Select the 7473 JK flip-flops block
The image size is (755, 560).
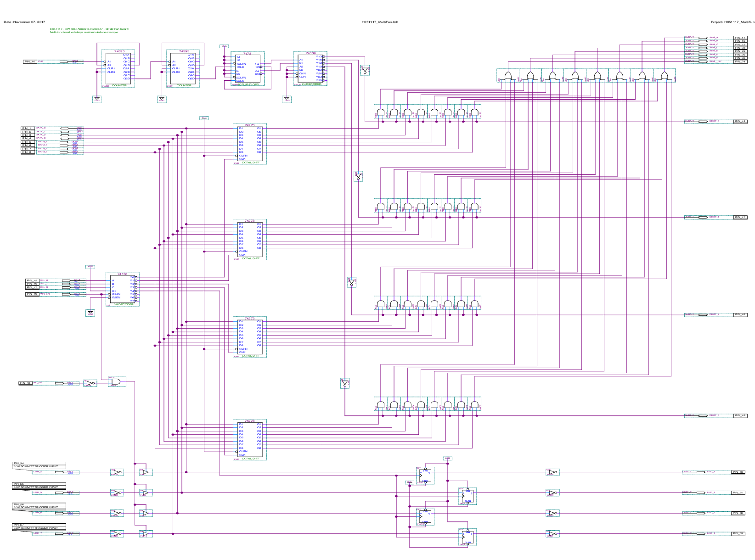point(248,69)
